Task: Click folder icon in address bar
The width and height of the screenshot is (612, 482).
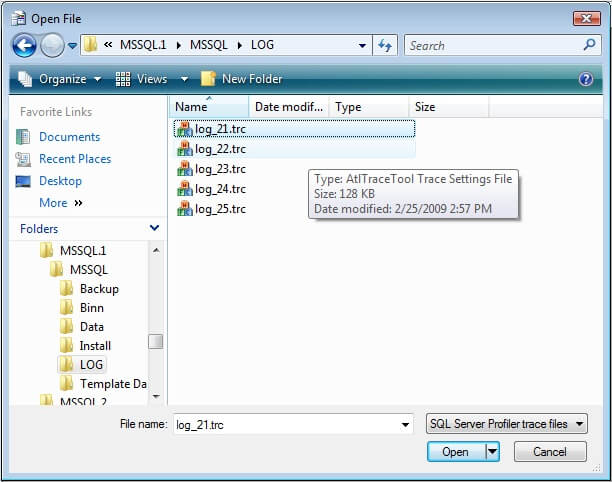Action: point(91,45)
